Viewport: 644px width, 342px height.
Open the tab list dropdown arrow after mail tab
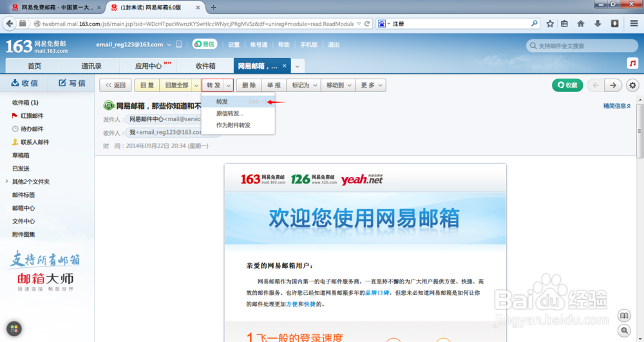click(297, 66)
